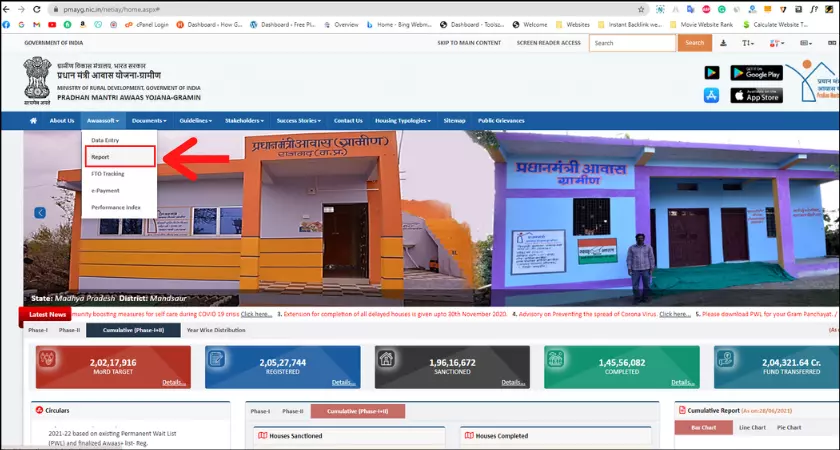Click the India national emblem logo
840x450 pixels.
(x=37, y=80)
